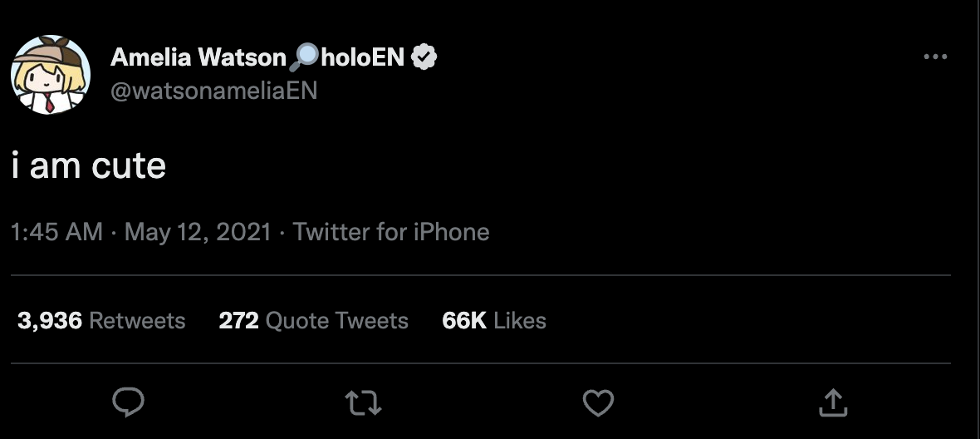Click the 1:45 AM timestamp

pos(57,232)
